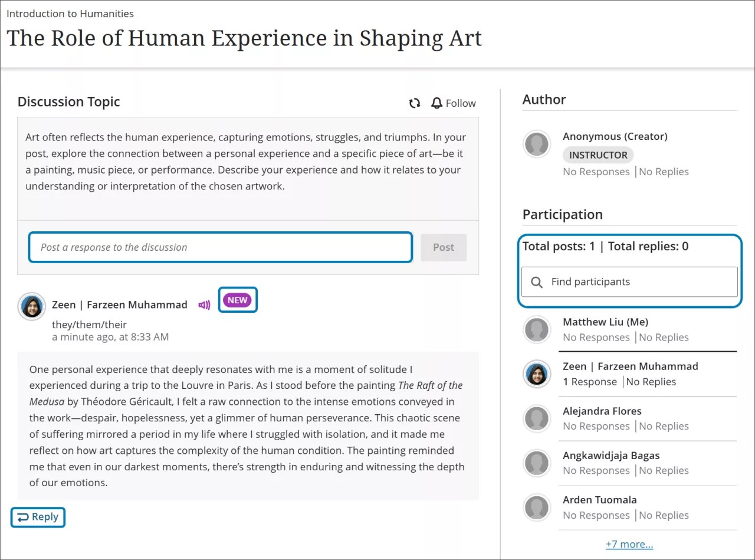
Task: View Arden Tuomala's No Responses link
Action: [x=596, y=515]
